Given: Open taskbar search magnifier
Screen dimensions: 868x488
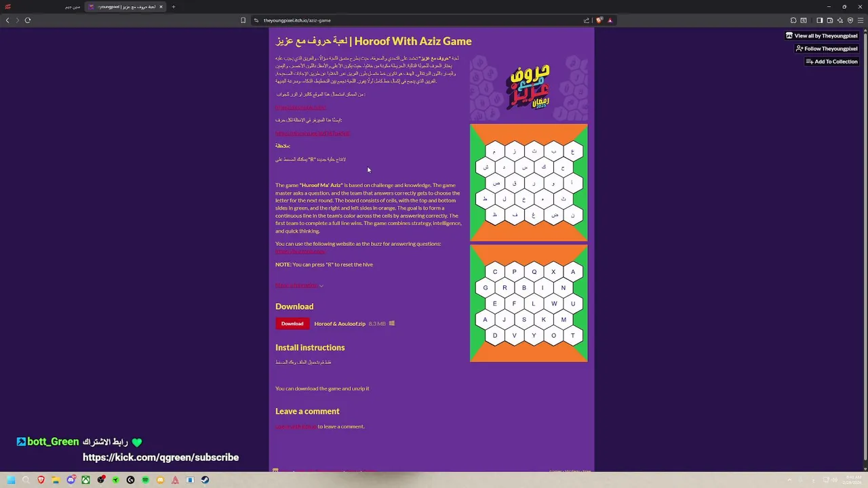Looking at the screenshot, I should 26,480.
